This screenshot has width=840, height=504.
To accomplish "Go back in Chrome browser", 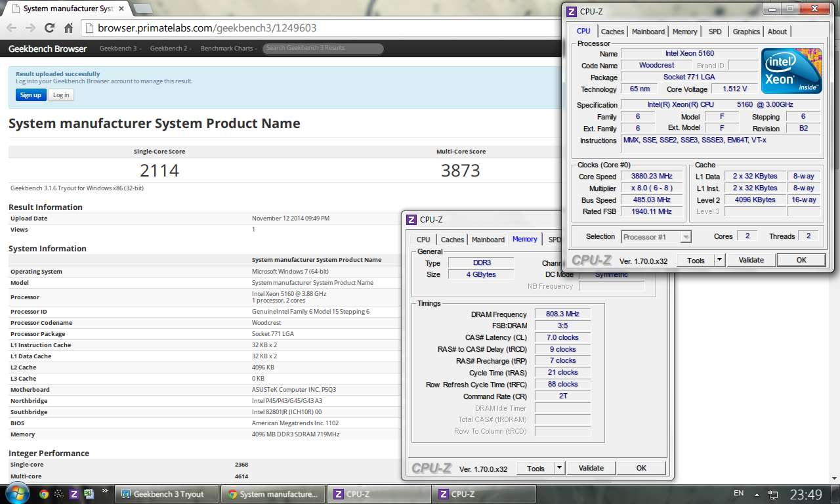I will tap(11, 28).
